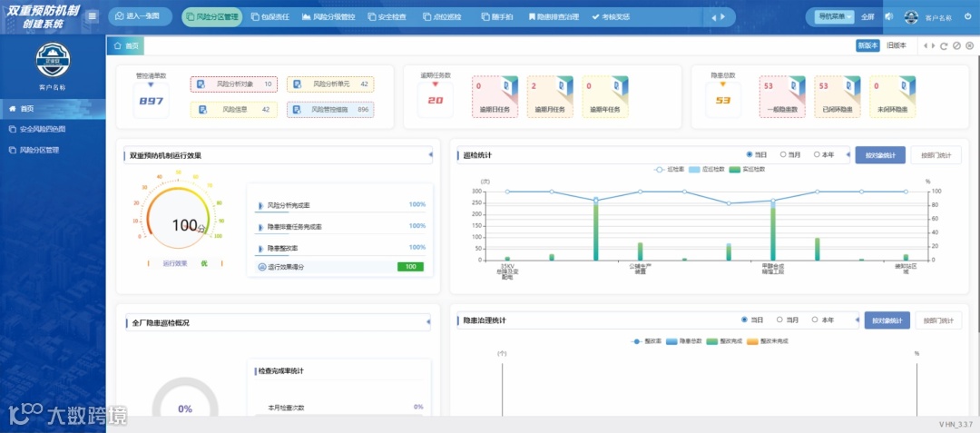
Task: Collapse the 双重预防机制运行效果 panel arrow
Action: tap(429, 155)
